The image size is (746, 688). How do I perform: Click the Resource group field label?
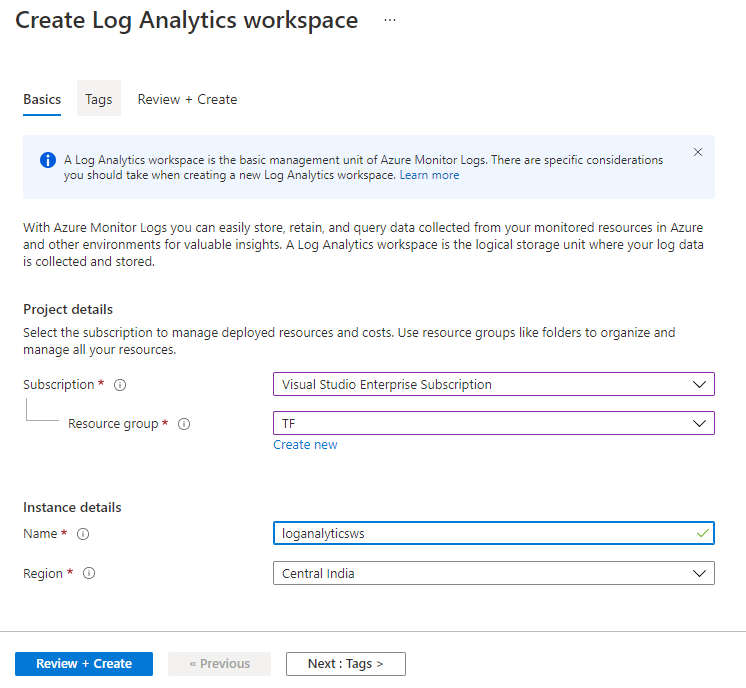coord(113,423)
